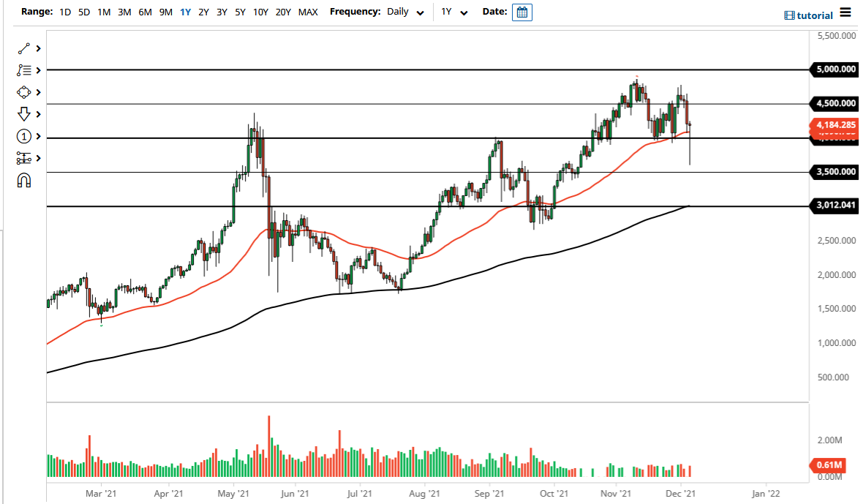Image resolution: width=866 pixels, height=504 pixels.
Task: Select the numbered annotation tool
Action: coord(23,136)
